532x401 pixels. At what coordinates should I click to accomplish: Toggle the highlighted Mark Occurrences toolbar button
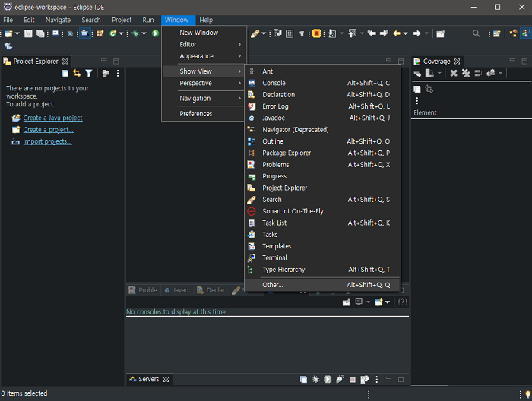pos(317,33)
